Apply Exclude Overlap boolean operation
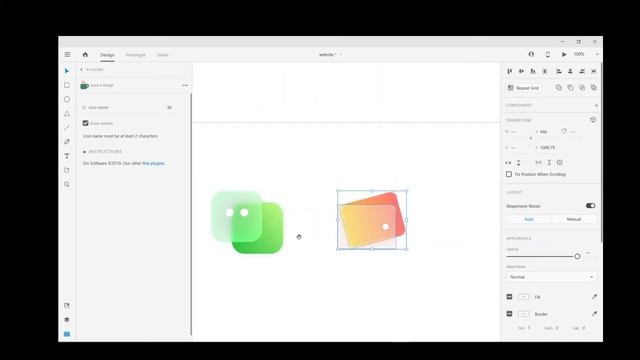 (594, 87)
